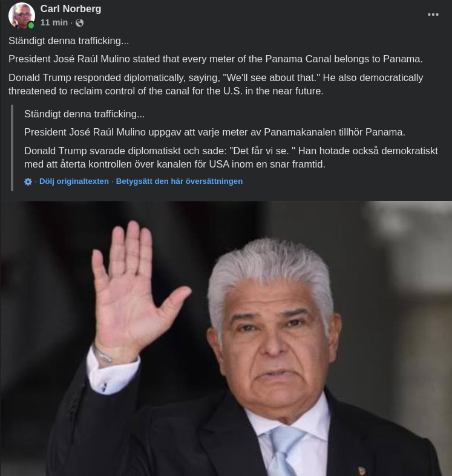Click 'Betygsätt den här översättningen' link

179,181
